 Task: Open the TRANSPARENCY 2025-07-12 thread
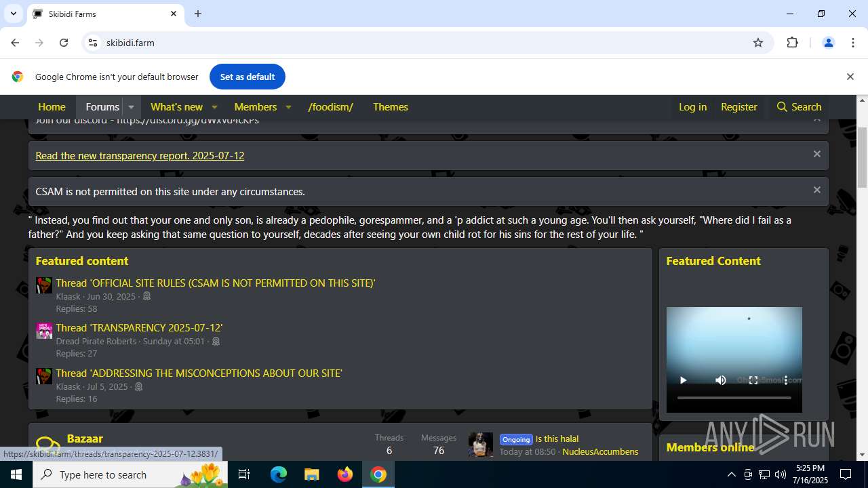139,327
